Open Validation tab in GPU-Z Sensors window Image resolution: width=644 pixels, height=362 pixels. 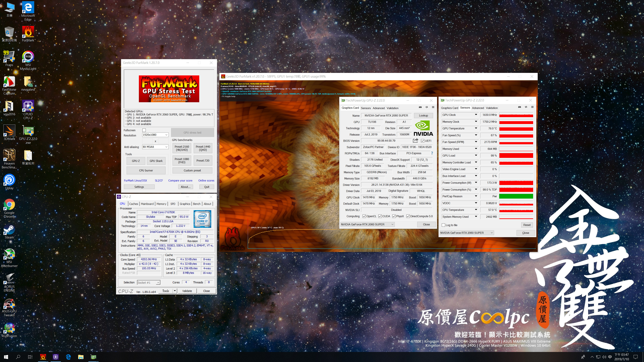(492, 108)
